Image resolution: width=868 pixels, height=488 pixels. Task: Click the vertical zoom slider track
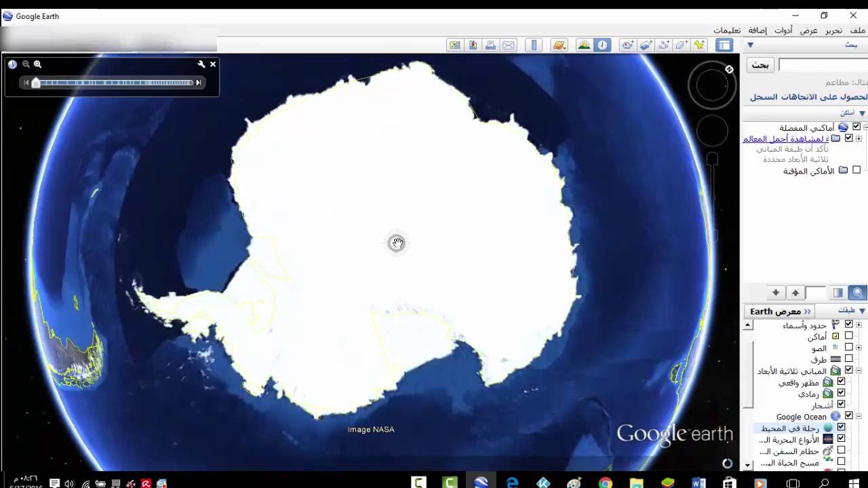713,197
